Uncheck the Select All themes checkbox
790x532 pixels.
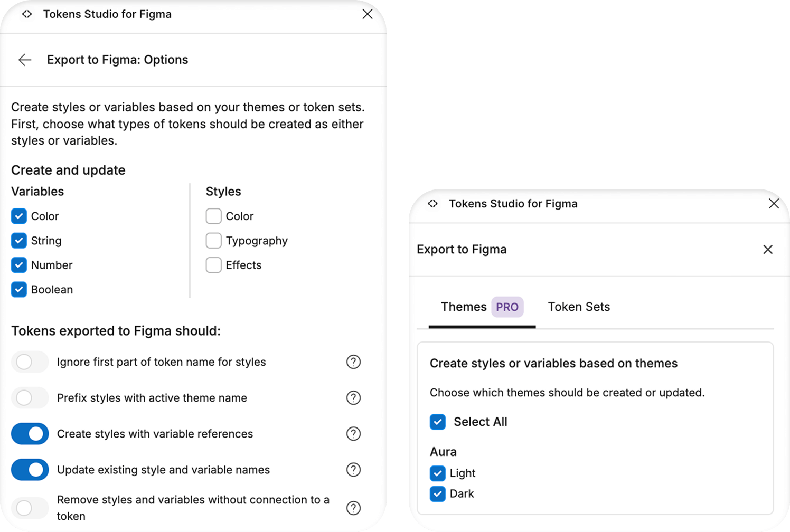coord(438,422)
